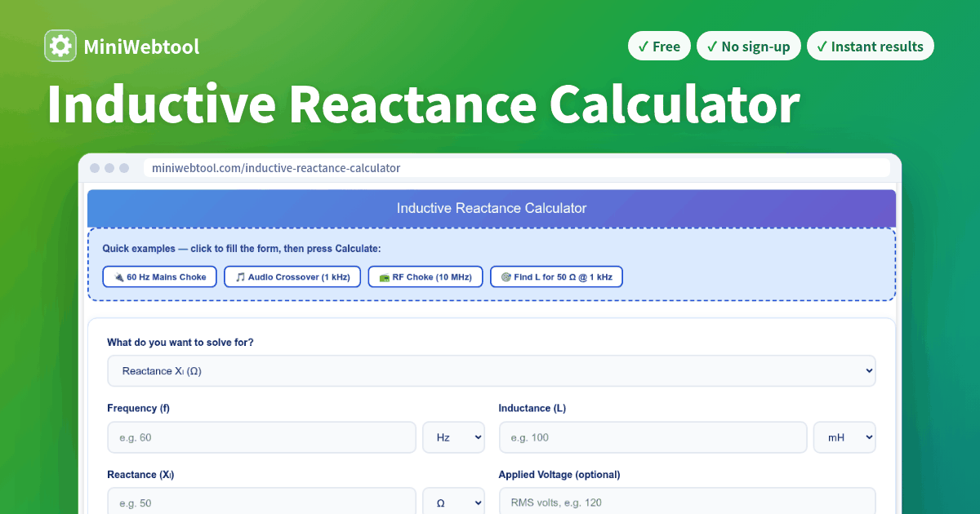Open the 'What do you want to solve for' dropdown
Image resolution: width=980 pixels, height=514 pixels.
tap(492, 370)
